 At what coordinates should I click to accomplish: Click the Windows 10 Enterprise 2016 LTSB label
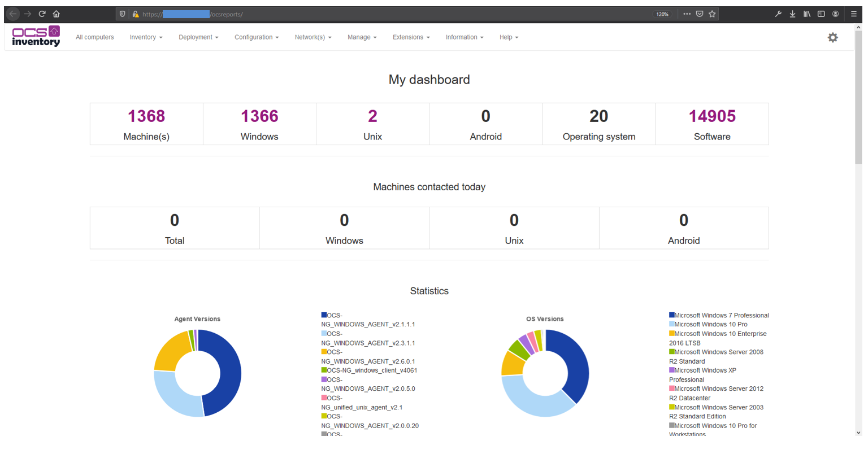[718, 338]
